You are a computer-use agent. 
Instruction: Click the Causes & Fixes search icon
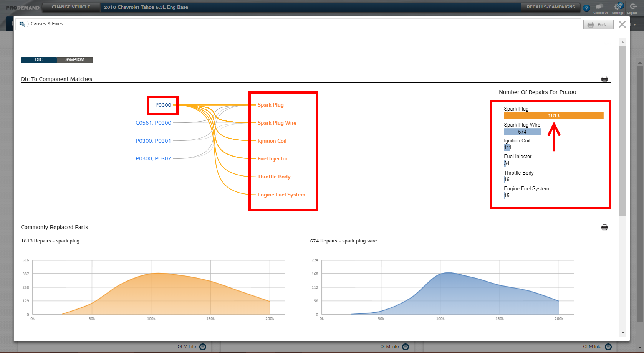22,24
